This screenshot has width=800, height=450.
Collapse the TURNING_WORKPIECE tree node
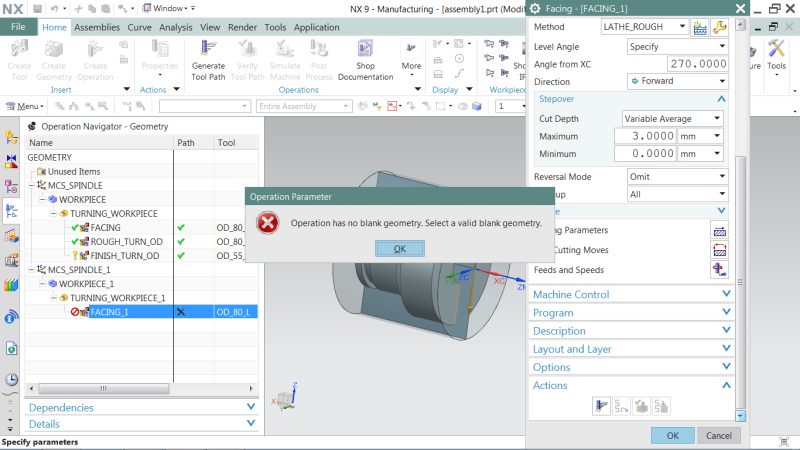[54, 214]
